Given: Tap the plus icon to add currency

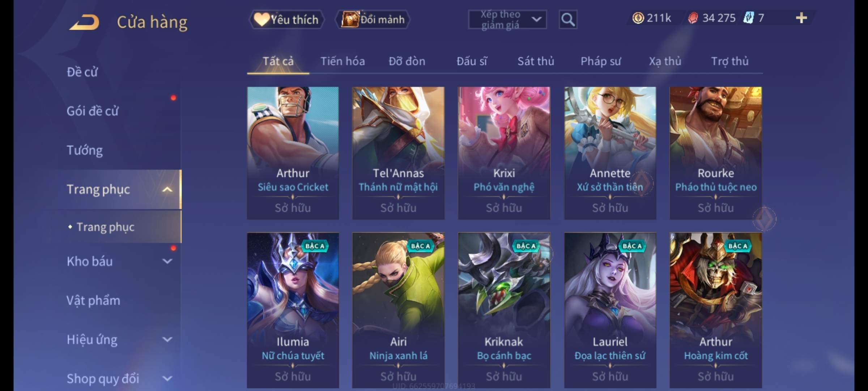Looking at the screenshot, I should coord(801,18).
